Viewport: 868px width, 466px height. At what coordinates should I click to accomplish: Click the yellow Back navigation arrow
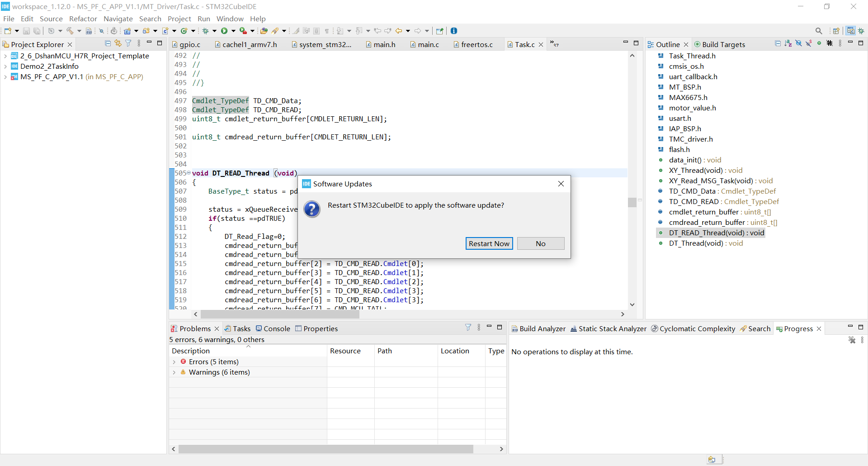click(399, 31)
